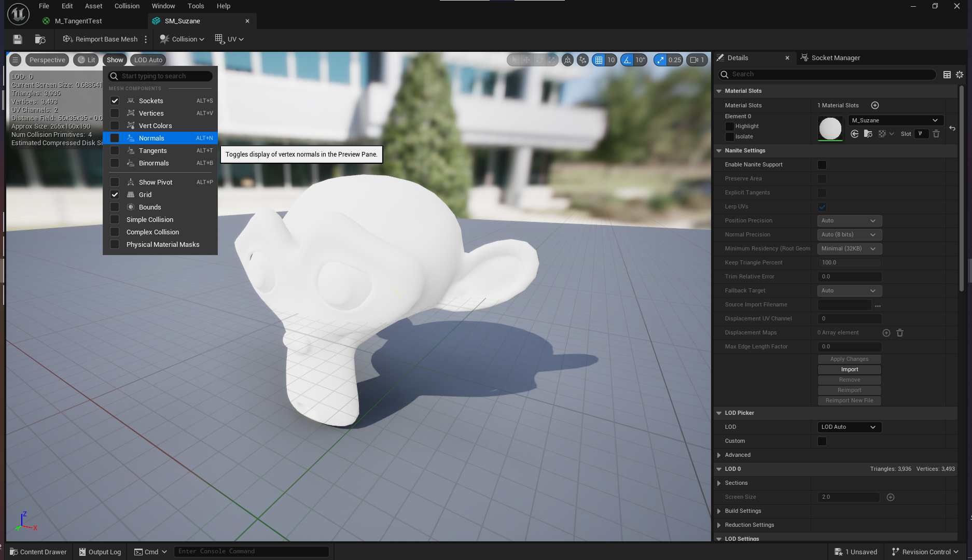Click Source Import Filename browse ellipsis

pyautogui.click(x=878, y=305)
